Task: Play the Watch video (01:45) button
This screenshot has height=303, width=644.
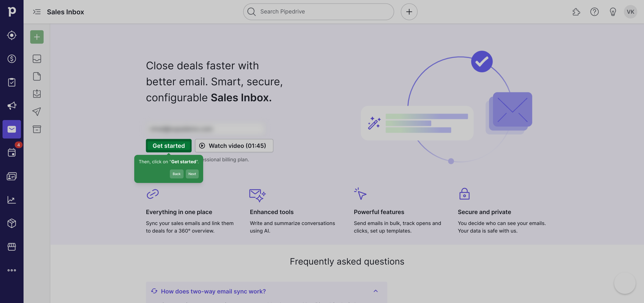Action: click(234, 146)
